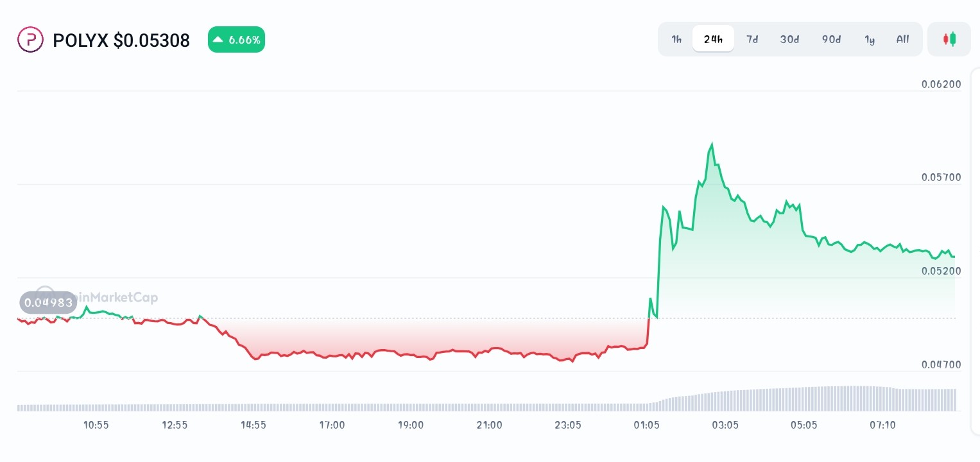Click the green 6.66% change badge
This screenshot has height=462, width=980.
236,40
